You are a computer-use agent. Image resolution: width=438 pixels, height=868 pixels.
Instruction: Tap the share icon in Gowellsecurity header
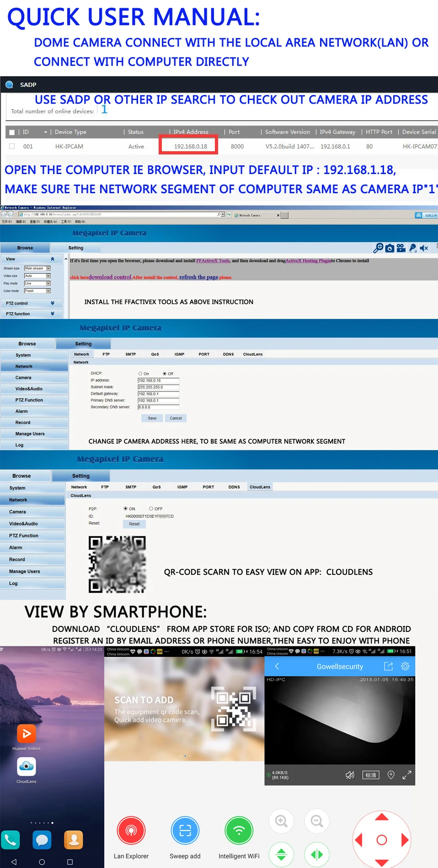point(389,666)
